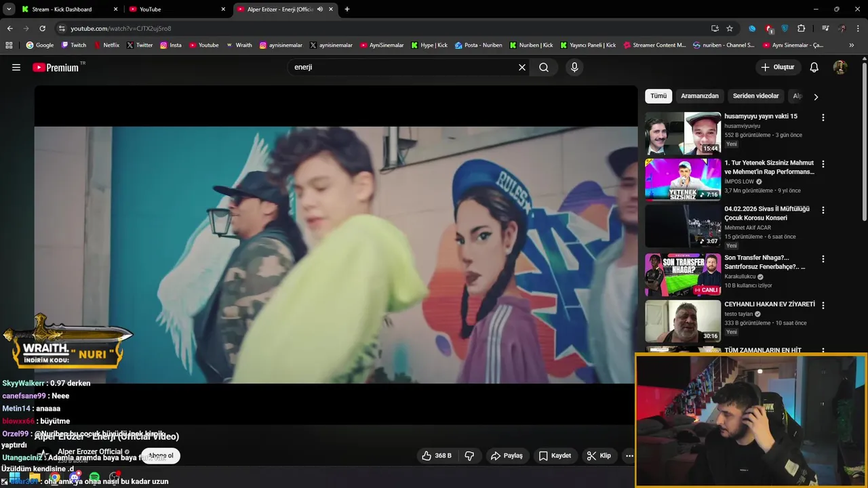Open husamyuyu yayın vakti 15 thumbnail

point(683,133)
